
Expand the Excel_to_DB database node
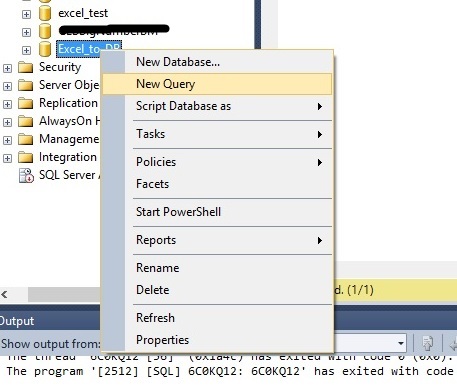click(26, 50)
